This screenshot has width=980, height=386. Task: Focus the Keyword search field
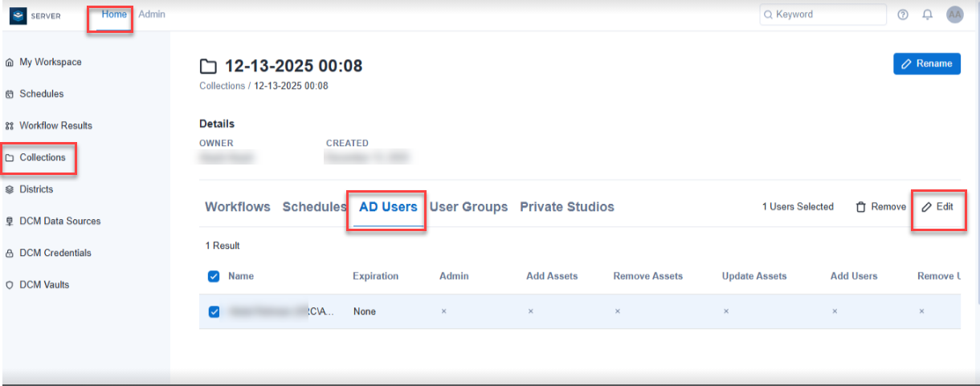[823, 14]
